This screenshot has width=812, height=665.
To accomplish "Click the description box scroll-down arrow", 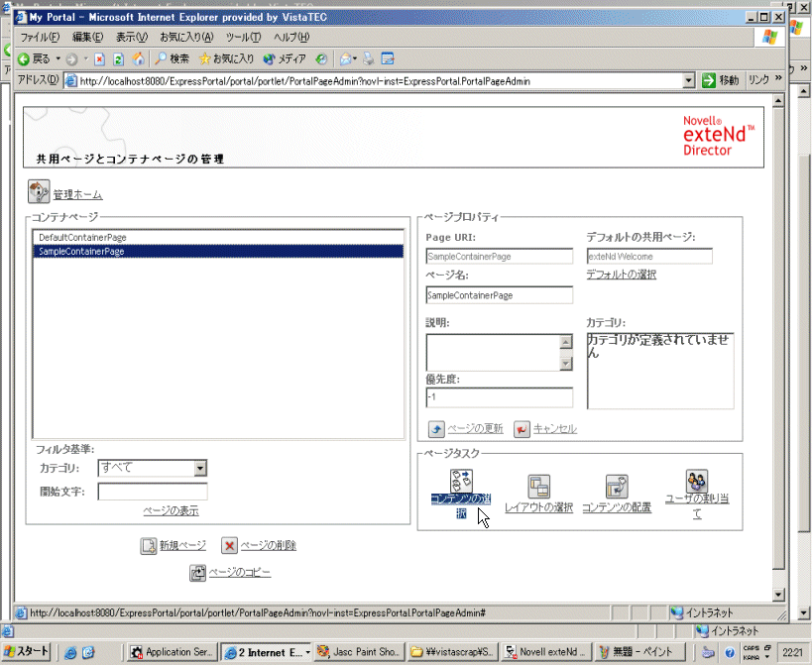I will 566,364.
